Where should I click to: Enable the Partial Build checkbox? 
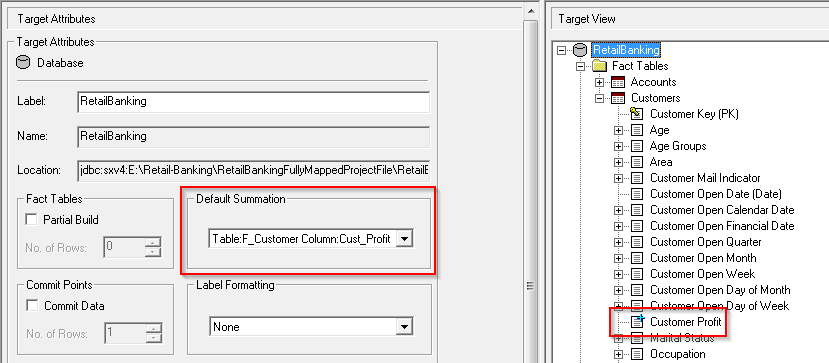coord(32,220)
